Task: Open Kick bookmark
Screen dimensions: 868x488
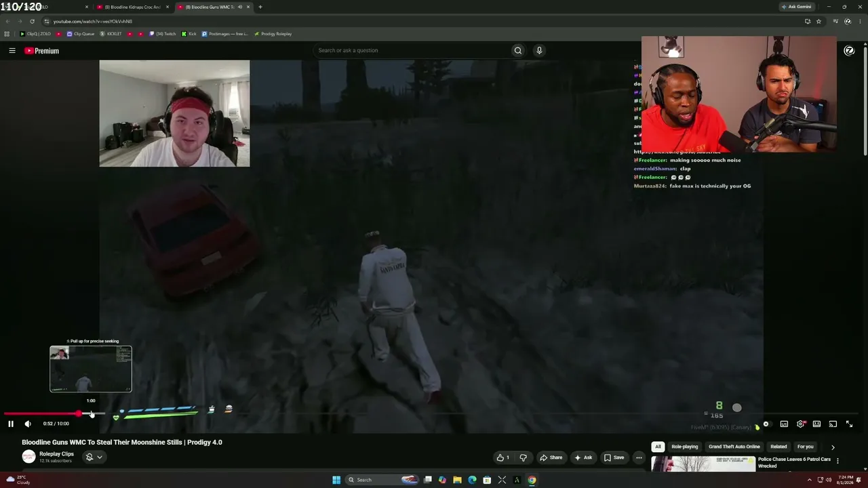Action: coord(189,34)
